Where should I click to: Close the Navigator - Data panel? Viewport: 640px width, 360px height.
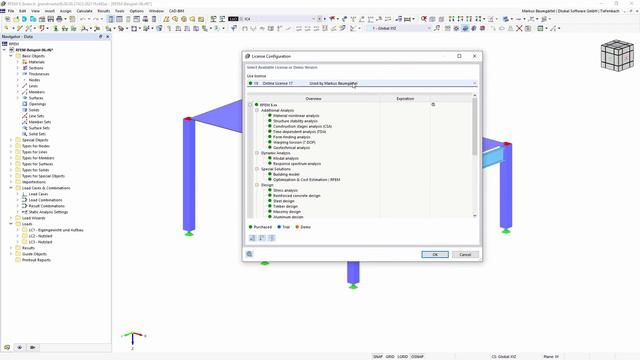107,36
